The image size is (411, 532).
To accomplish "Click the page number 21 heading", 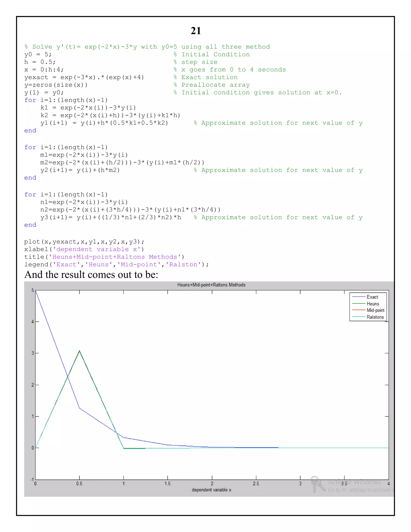I will click(x=196, y=31).
